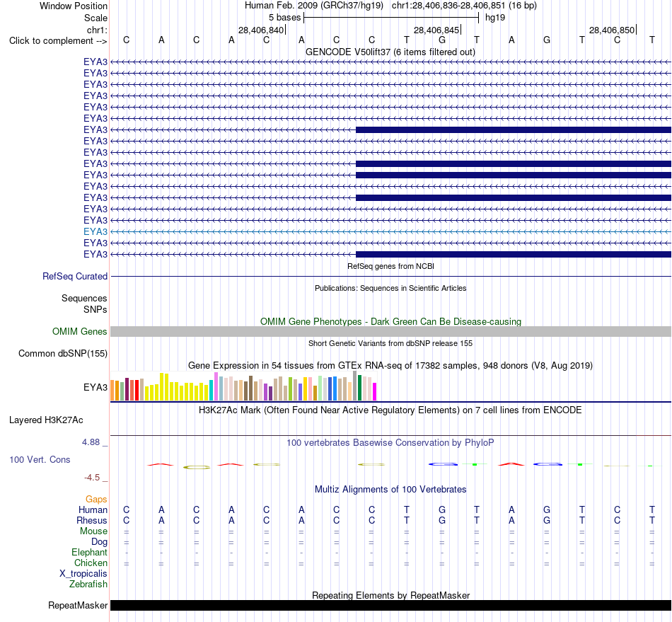This screenshot has width=672, height=622.
Task: Click the orange 'Gaps' row label
Action: point(96,499)
